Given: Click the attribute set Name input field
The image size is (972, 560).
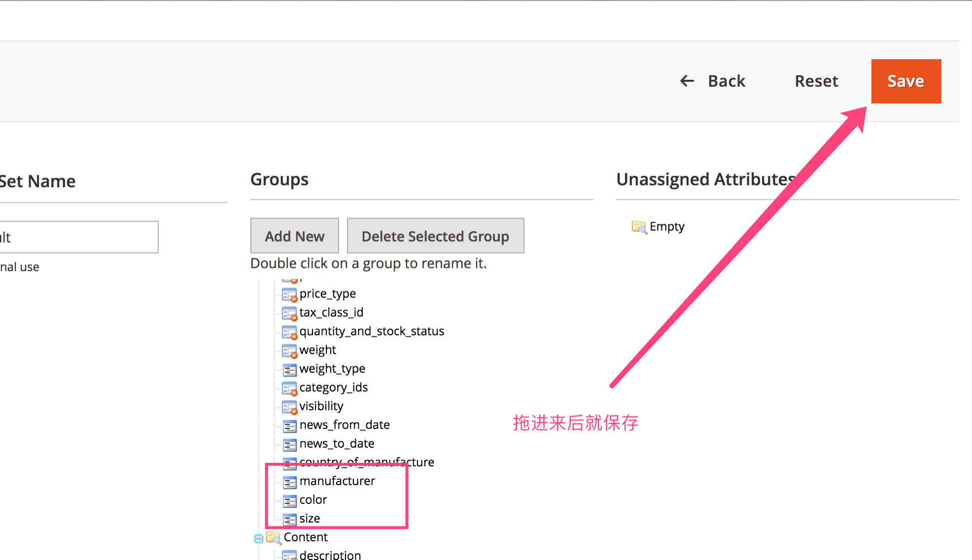Looking at the screenshot, I should coord(79,237).
